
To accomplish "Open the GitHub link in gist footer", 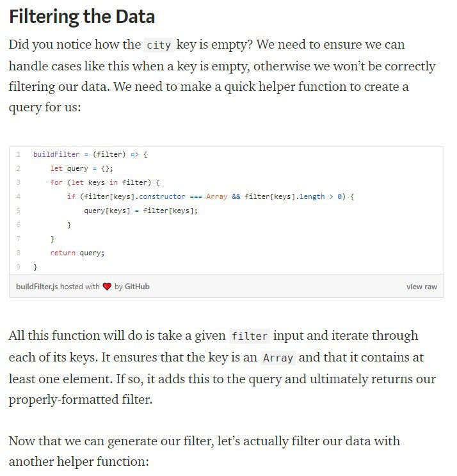I will [137, 287].
